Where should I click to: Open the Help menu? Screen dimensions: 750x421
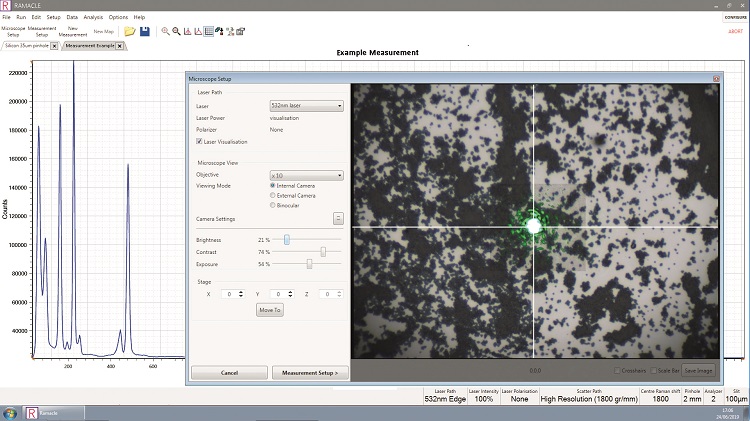click(x=139, y=17)
